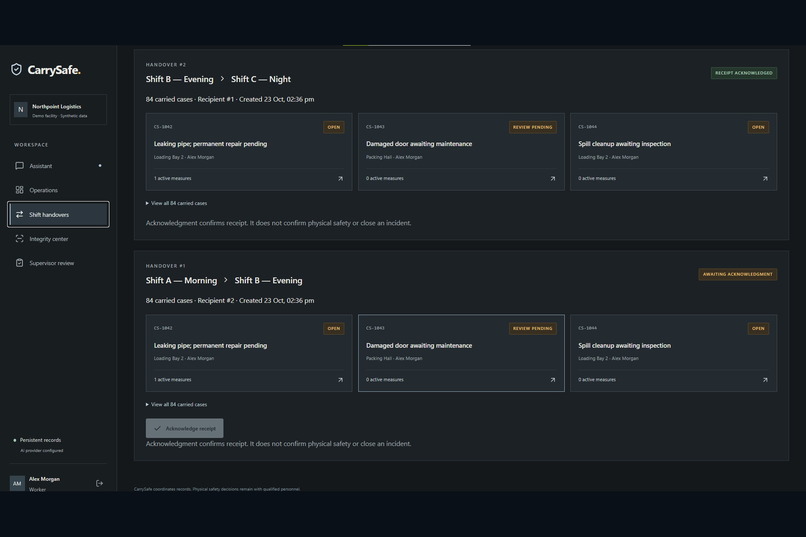Expand View all 84 carried cases in Handover #2

(176, 203)
